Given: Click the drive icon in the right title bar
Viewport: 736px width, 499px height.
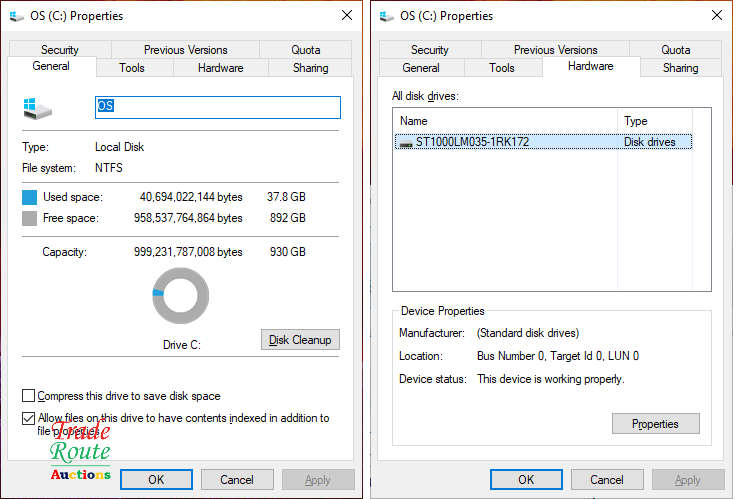Looking at the screenshot, I should point(385,16).
